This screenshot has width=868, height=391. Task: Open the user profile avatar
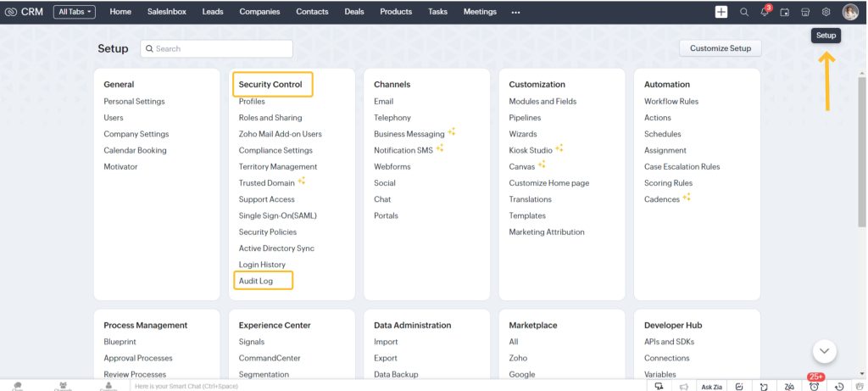849,12
